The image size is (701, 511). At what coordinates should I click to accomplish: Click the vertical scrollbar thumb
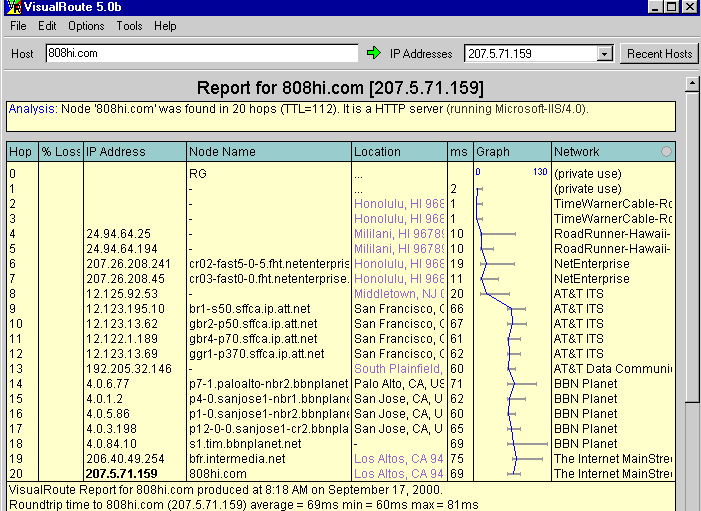(x=692, y=246)
